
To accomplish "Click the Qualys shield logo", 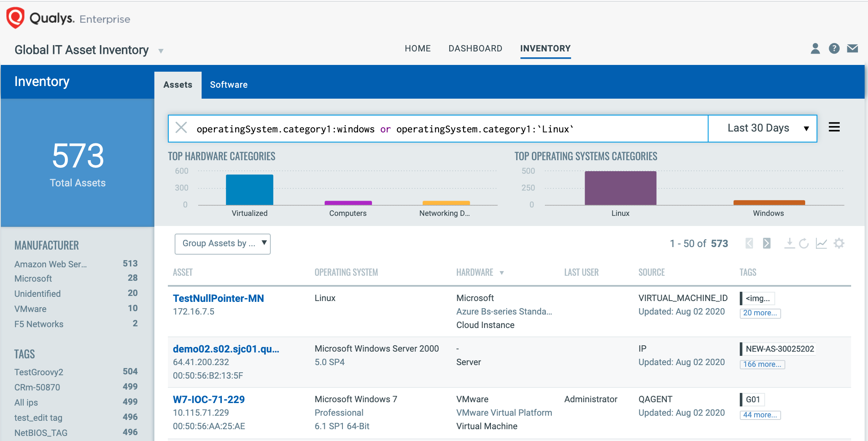I will [16, 18].
